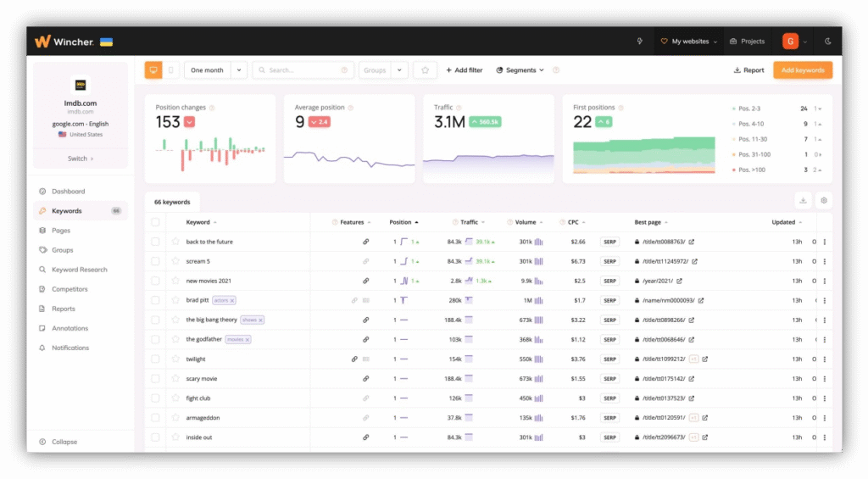
Task: Star the 'brad pitt' keyword
Action: click(x=175, y=300)
